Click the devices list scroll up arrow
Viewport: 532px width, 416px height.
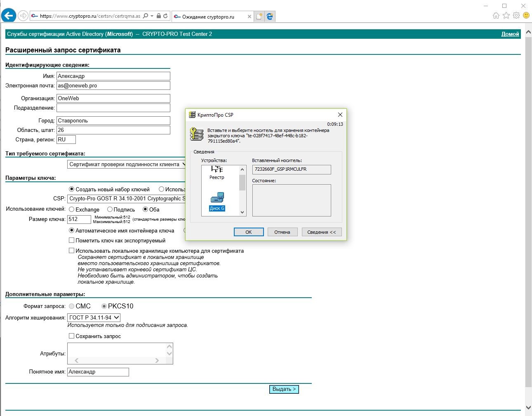[x=242, y=169]
